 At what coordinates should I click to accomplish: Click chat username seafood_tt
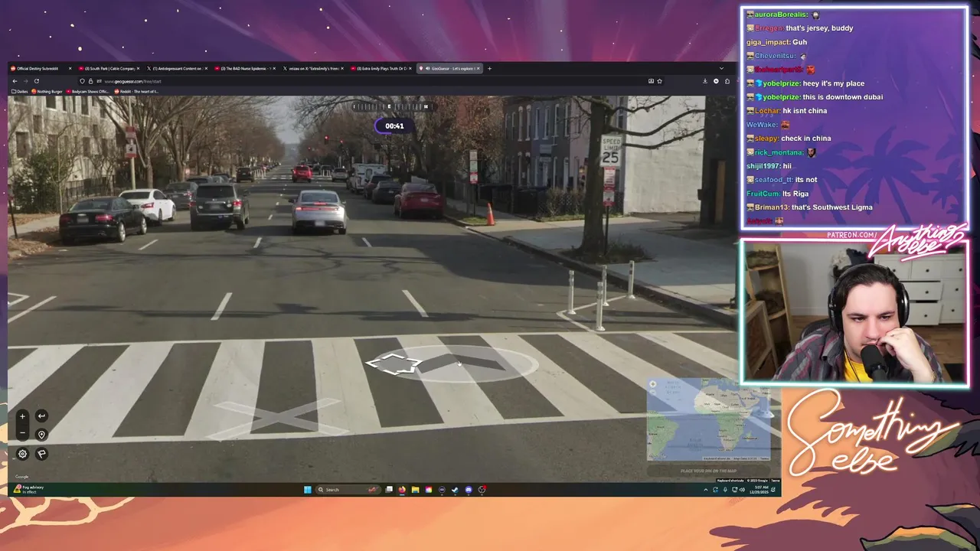pos(773,180)
